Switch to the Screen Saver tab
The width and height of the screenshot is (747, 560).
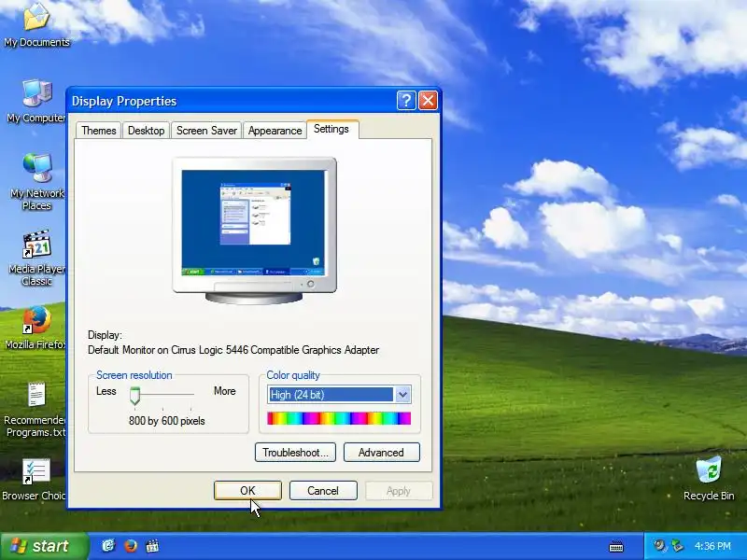pos(206,131)
